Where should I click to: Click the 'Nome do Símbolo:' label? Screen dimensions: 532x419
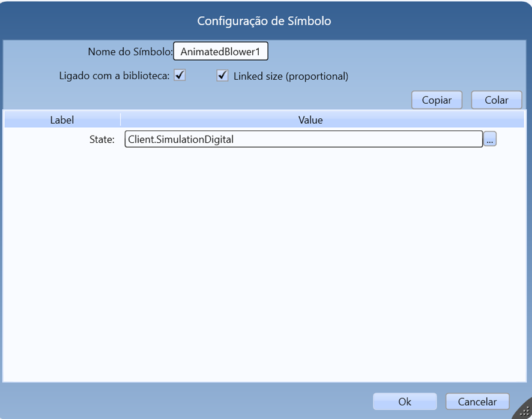coord(130,52)
